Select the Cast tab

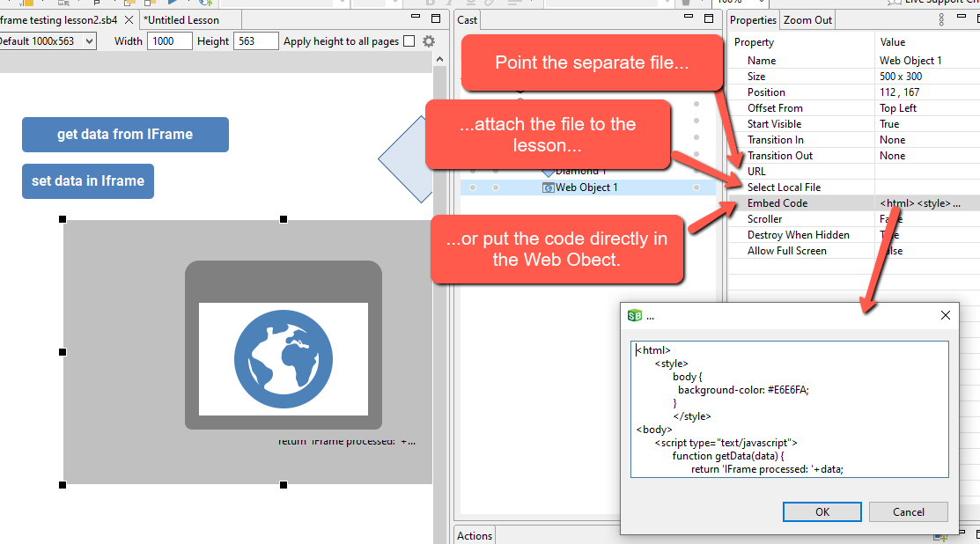click(x=467, y=20)
